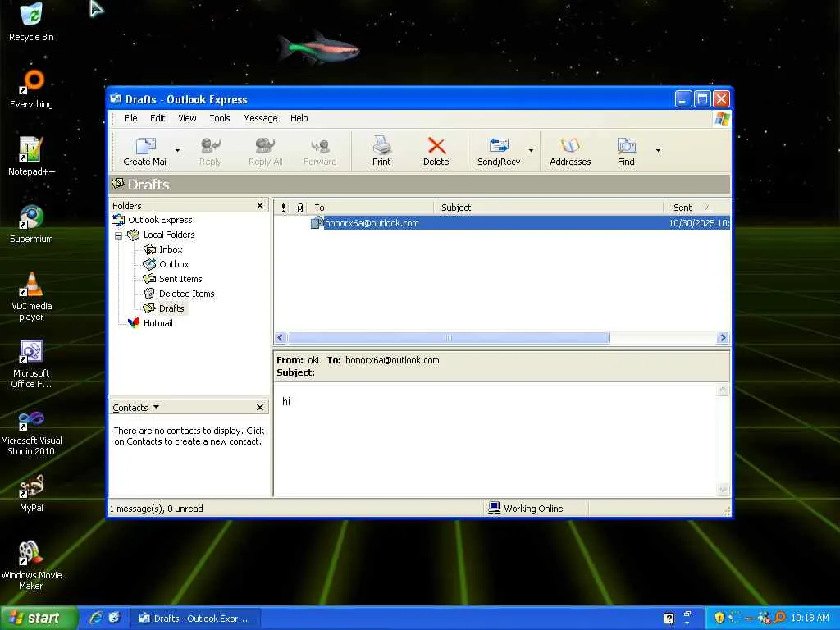
Task: Open the Inbox folder
Action: [171, 249]
